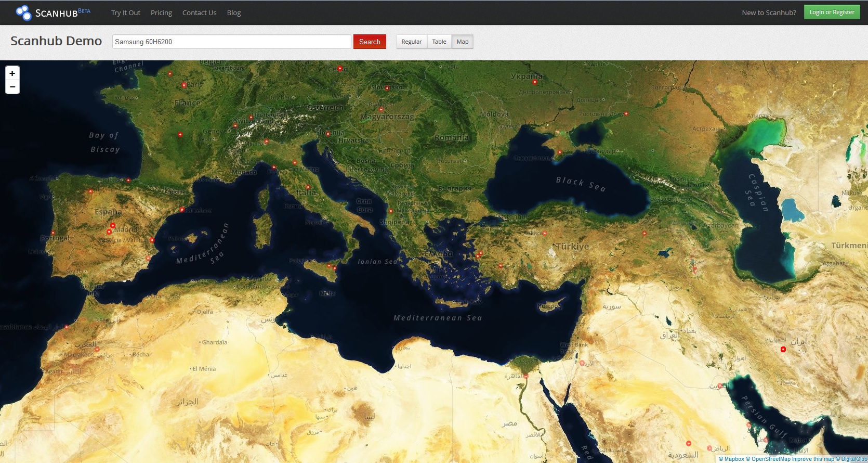868x463 pixels.
Task: Click the Scanhub Demo heading
Action: tap(56, 41)
